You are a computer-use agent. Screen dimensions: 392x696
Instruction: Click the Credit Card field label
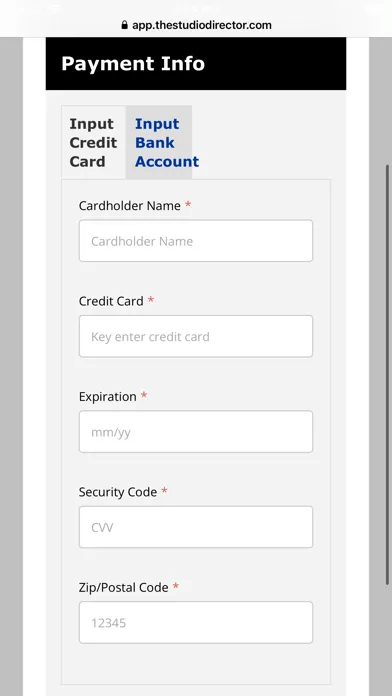[111, 301]
